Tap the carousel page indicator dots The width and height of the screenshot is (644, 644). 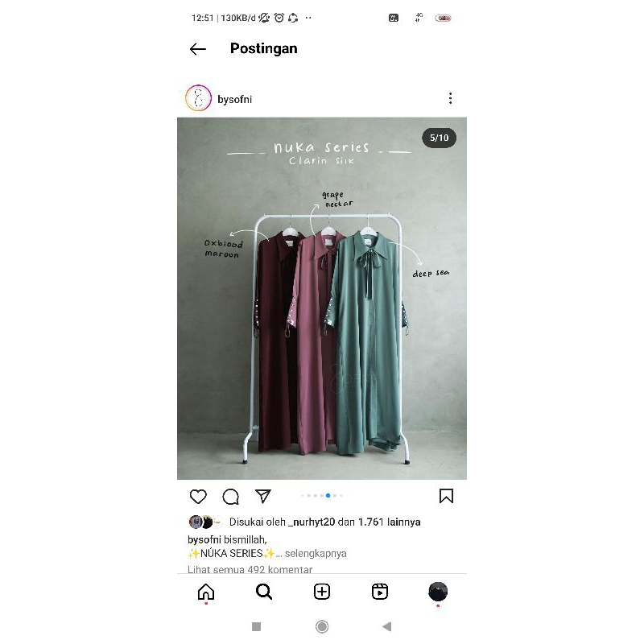(x=322, y=495)
